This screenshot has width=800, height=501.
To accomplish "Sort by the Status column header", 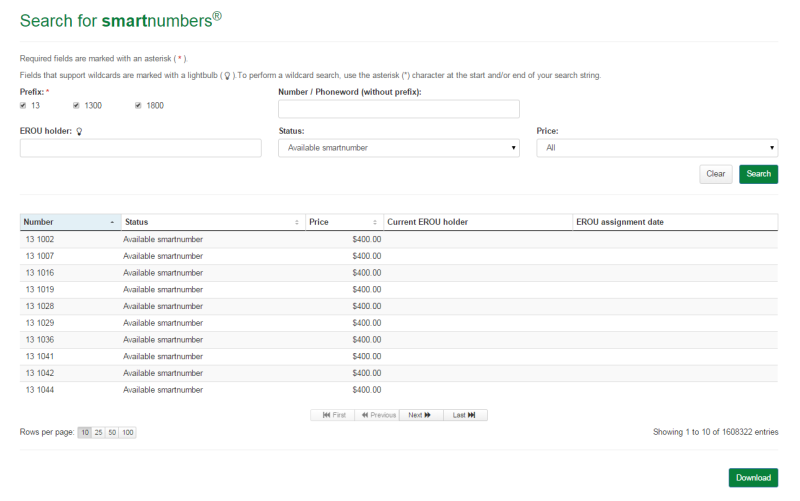I will coord(213,222).
